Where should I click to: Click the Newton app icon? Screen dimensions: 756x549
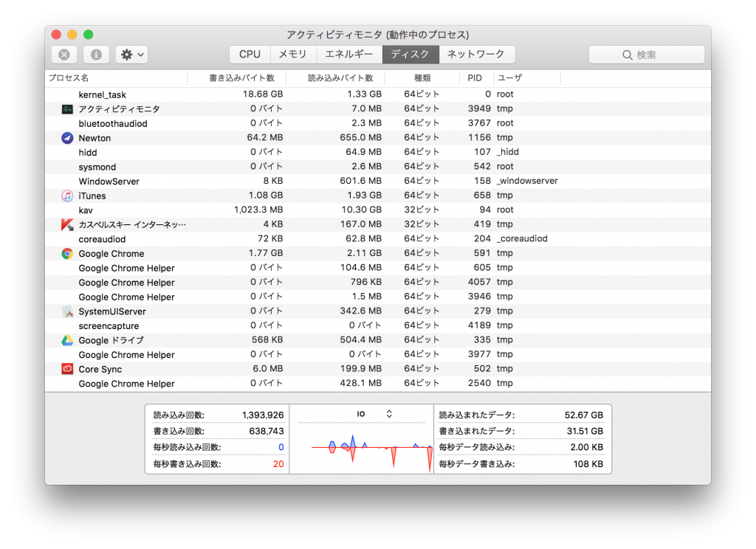(x=67, y=138)
